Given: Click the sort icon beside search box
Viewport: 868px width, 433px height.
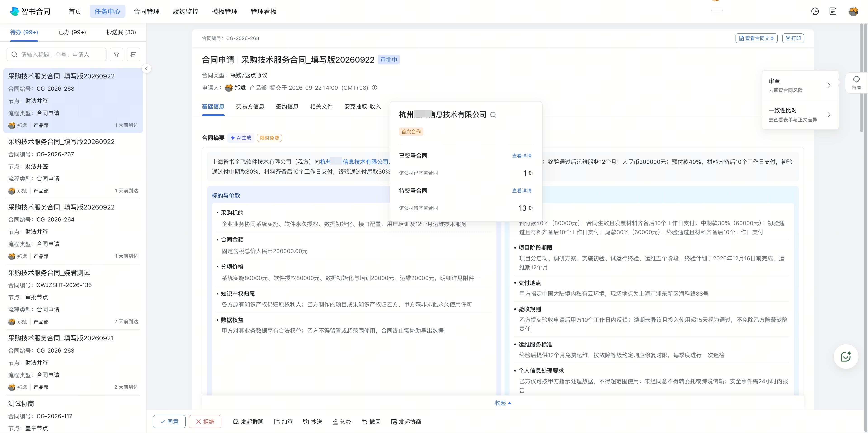Looking at the screenshot, I should pos(133,54).
